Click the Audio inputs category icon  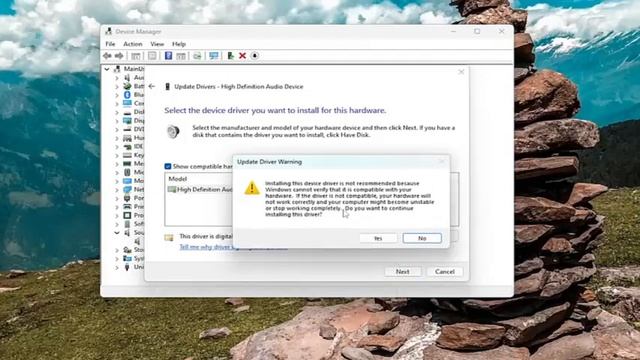[x=127, y=78]
